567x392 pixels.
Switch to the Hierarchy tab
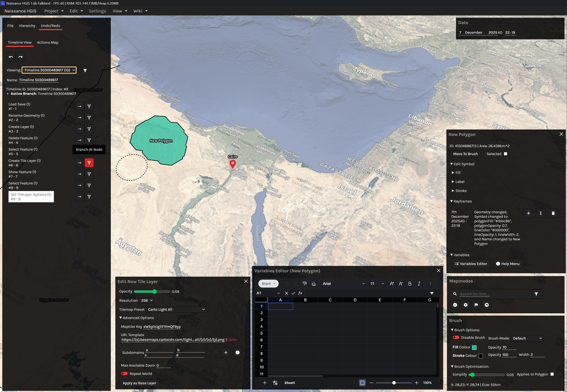point(27,26)
